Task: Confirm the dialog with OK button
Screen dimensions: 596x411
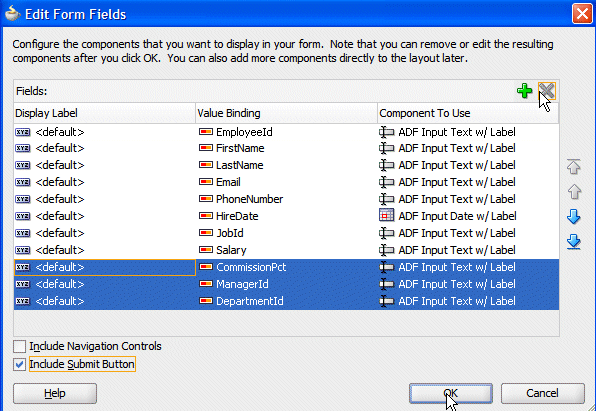Action: click(x=451, y=393)
